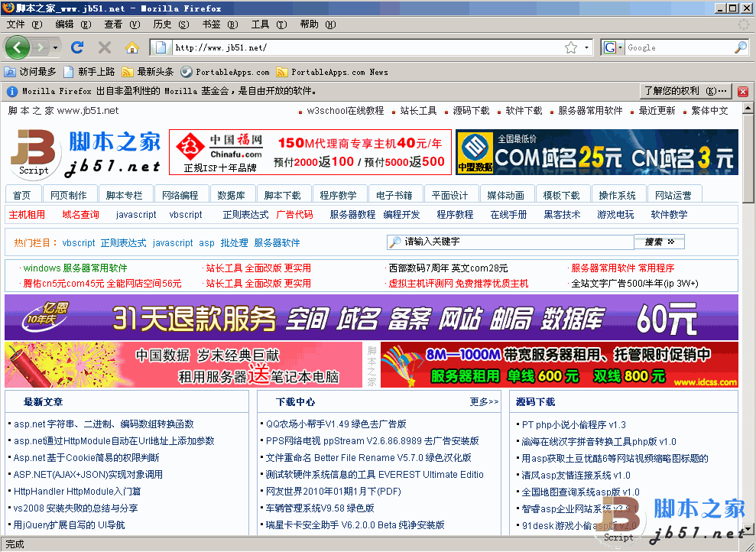The height and width of the screenshot is (552, 756).
Task: Open the 最新头条 feed bookmark
Action: pyautogui.click(x=148, y=72)
